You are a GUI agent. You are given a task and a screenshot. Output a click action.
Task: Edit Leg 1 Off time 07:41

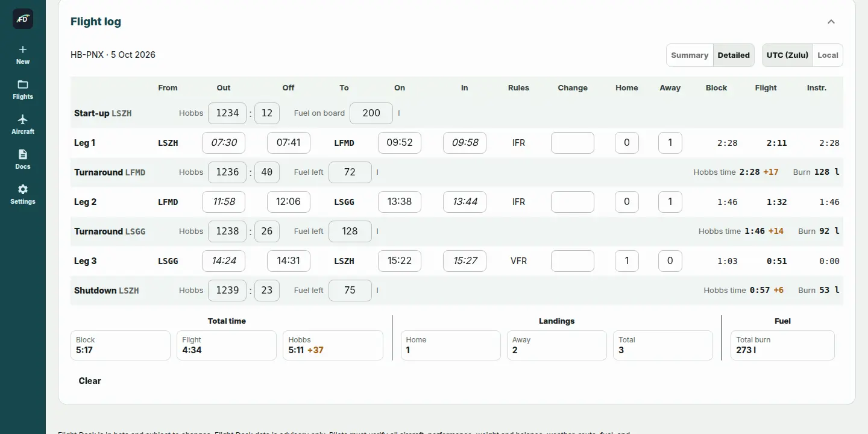289,143
